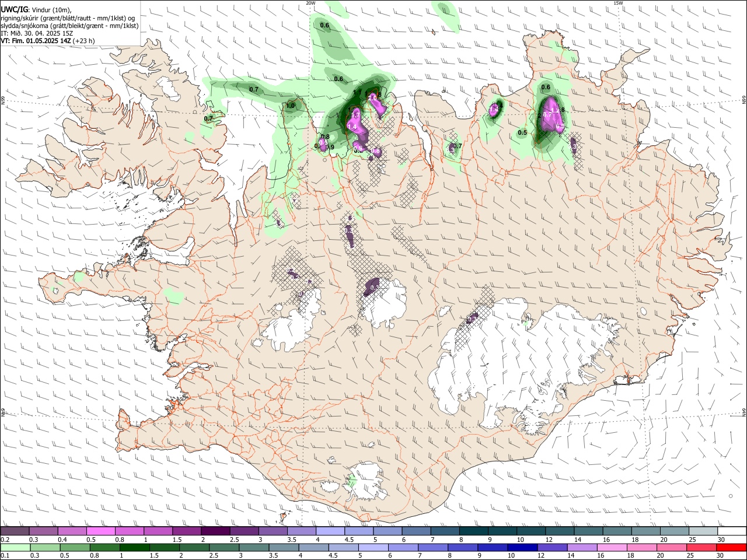Pick the dark purple 2 swatch in upper legend row
Image resolution: width=747 pixels, height=560 pixels.
[x=215, y=531]
